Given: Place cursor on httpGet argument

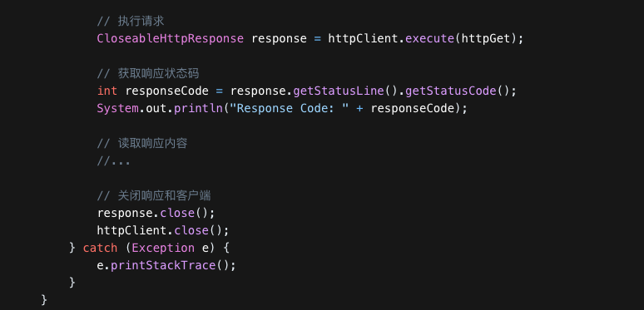Looking at the screenshot, I should (x=485, y=38).
